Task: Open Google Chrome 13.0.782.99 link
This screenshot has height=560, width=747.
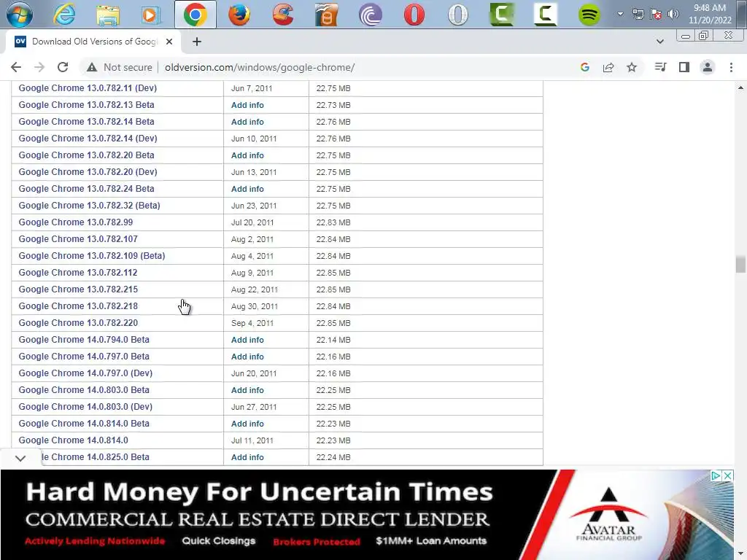Action: [76, 222]
